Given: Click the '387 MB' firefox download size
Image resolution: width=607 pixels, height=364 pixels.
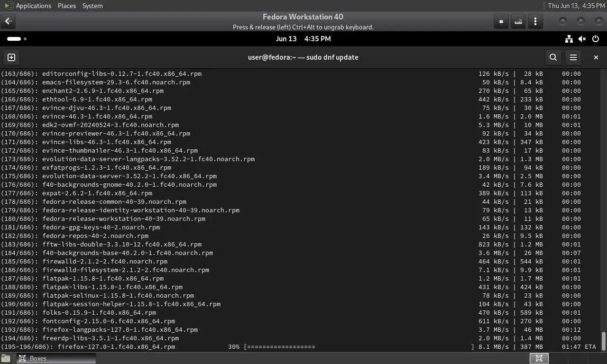Looking at the screenshot, I should (x=532, y=347).
